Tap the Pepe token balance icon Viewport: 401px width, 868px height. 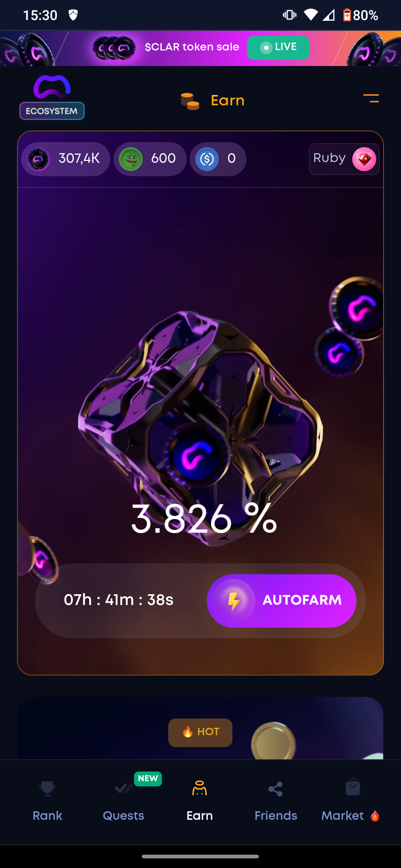coord(131,159)
